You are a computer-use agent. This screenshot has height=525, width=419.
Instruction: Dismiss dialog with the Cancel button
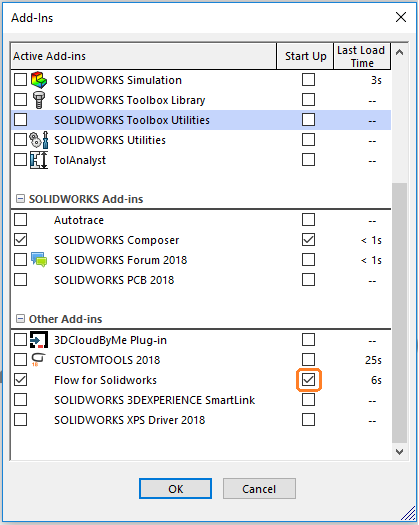click(x=259, y=489)
